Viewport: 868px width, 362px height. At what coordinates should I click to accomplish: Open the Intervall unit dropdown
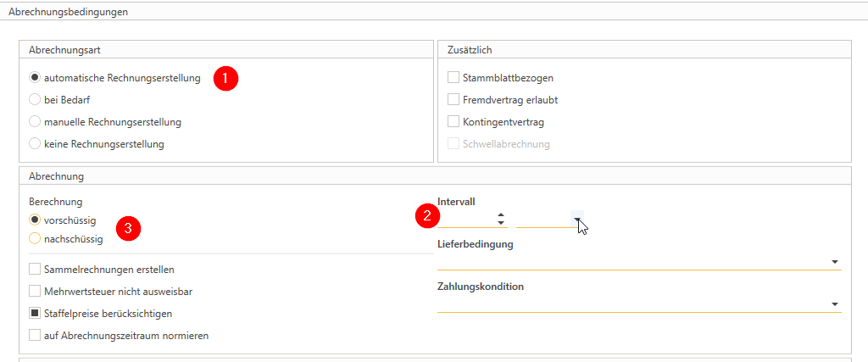[577, 219]
